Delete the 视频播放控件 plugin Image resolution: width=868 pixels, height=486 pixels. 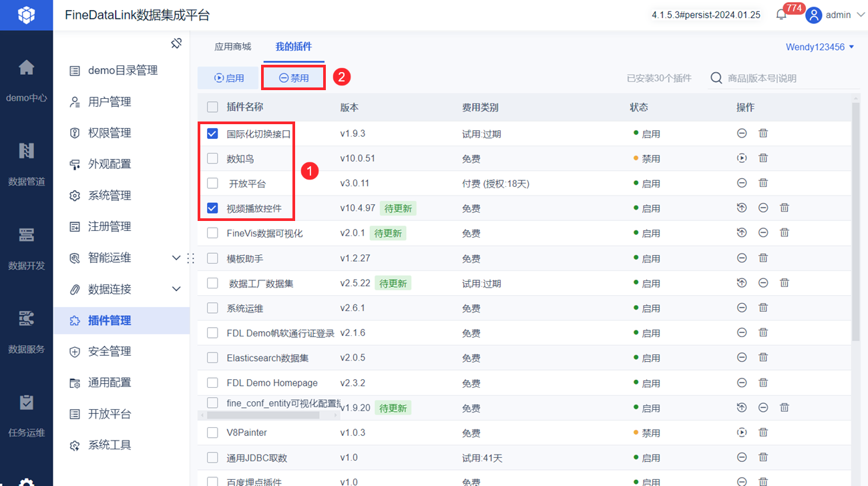tap(785, 208)
